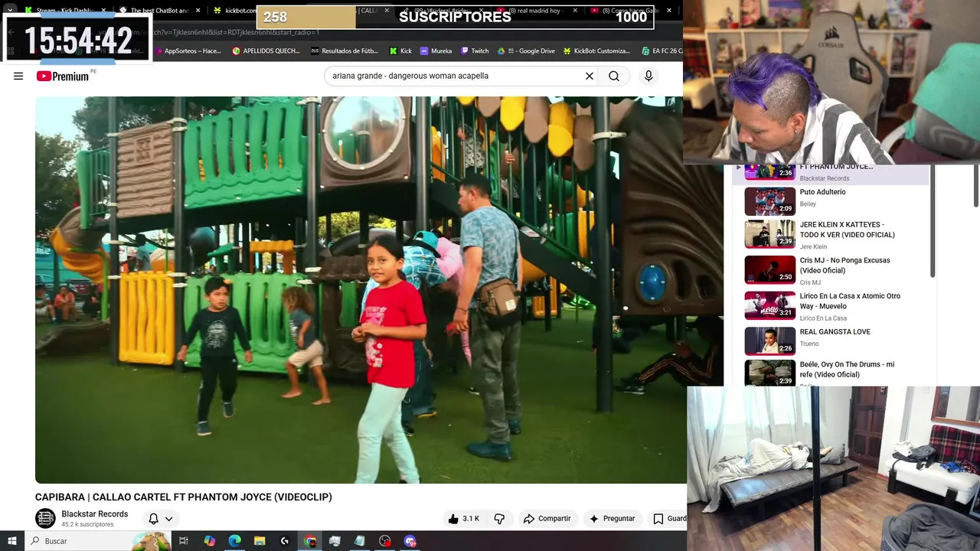Open the Blackstar Records channel name link
The height and width of the screenshot is (551, 980).
coord(95,514)
